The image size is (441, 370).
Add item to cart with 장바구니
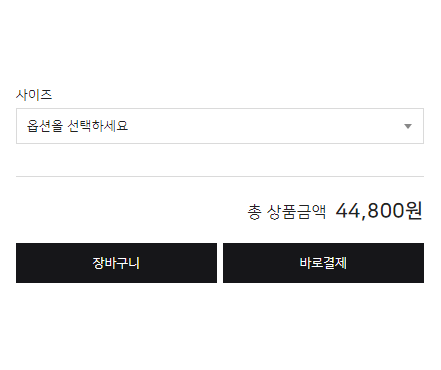[116, 263]
